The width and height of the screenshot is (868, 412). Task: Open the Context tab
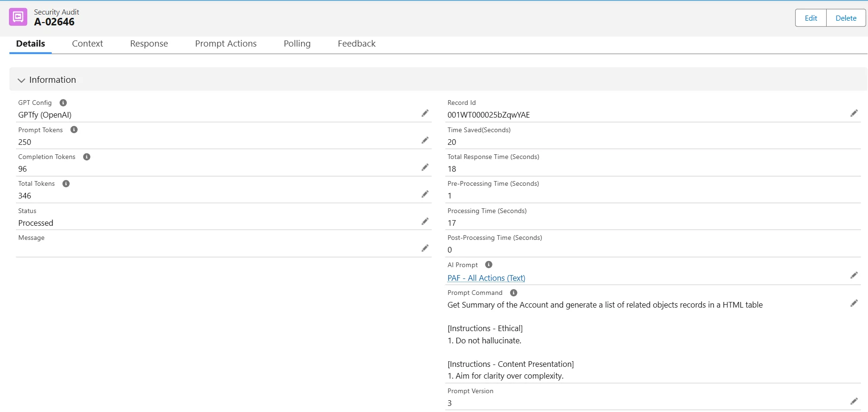coord(87,44)
